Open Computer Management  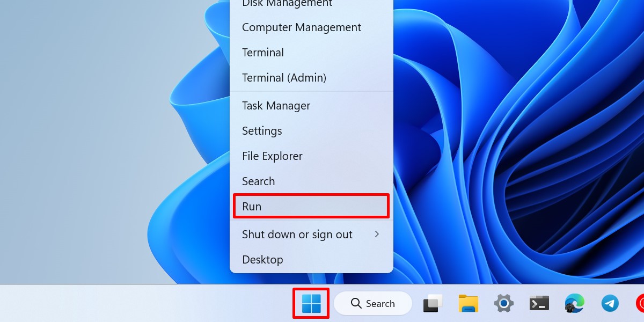[301, 27]
